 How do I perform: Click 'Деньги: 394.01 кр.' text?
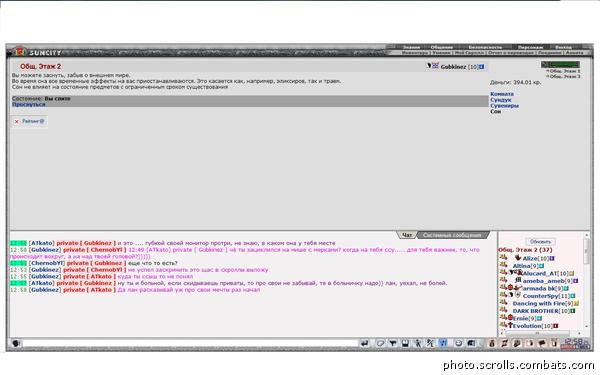pos(516,82)
